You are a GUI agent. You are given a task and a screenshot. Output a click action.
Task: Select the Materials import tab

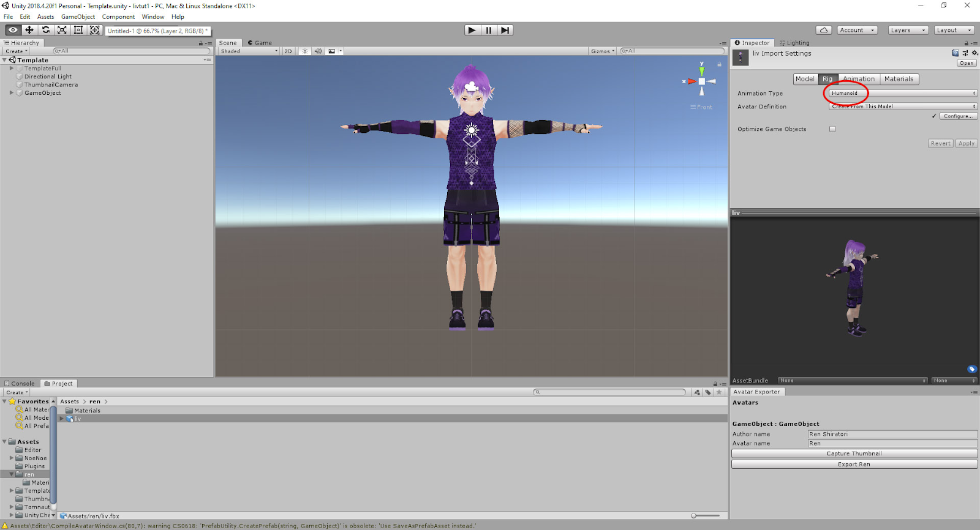899,79
